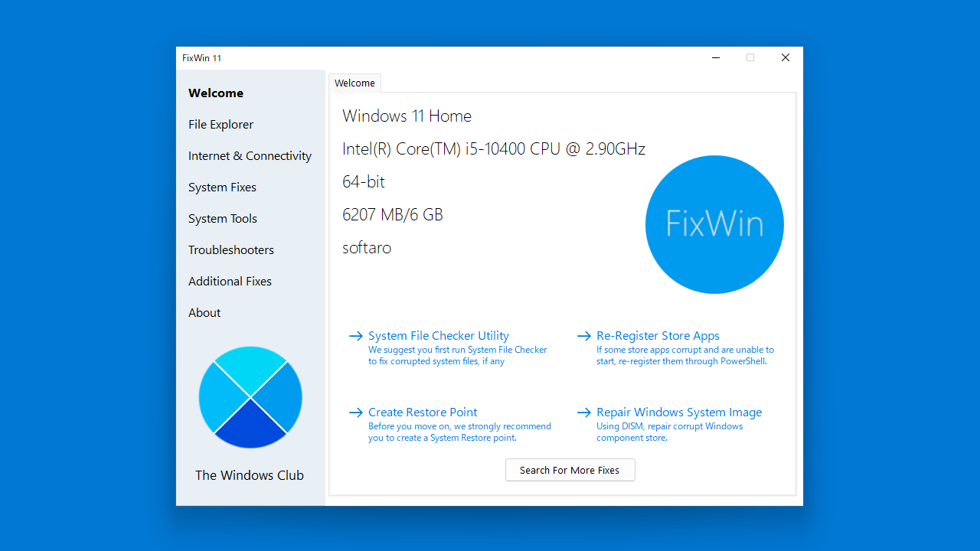980x551 pixels.
Task: Go to Internet & Connectivity fixes
Action: [250, 155]
